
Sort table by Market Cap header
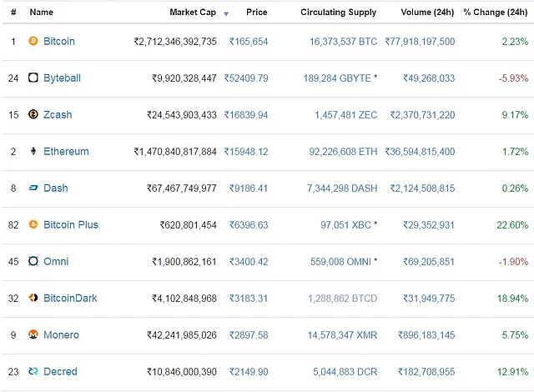click(x=193, y=13)
